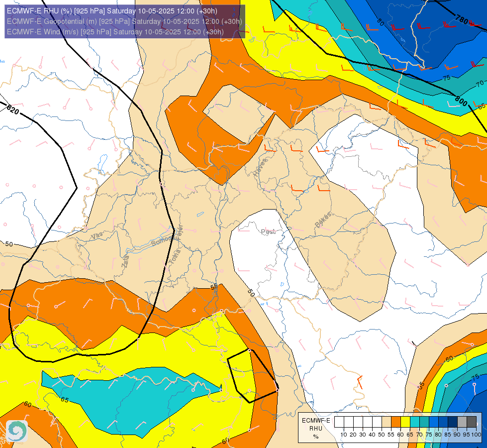487x448 pixels.
Task: Click the 800 geopotential contour label
Action: (x=461, y=101)
